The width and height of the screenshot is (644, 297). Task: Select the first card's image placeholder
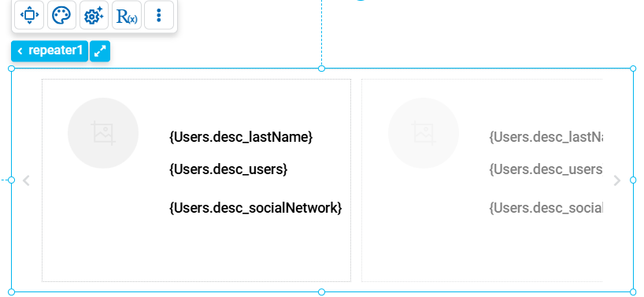coord(103,133)
